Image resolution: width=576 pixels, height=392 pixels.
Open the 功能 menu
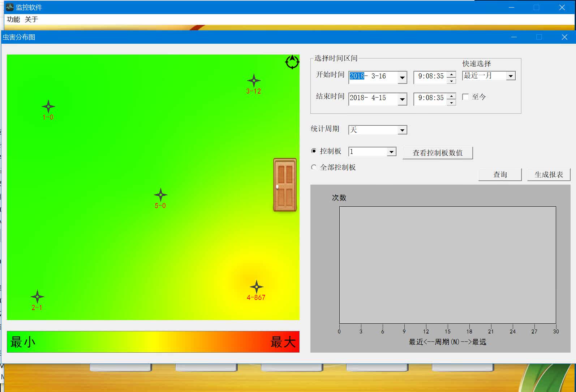[x=13, y=20]
